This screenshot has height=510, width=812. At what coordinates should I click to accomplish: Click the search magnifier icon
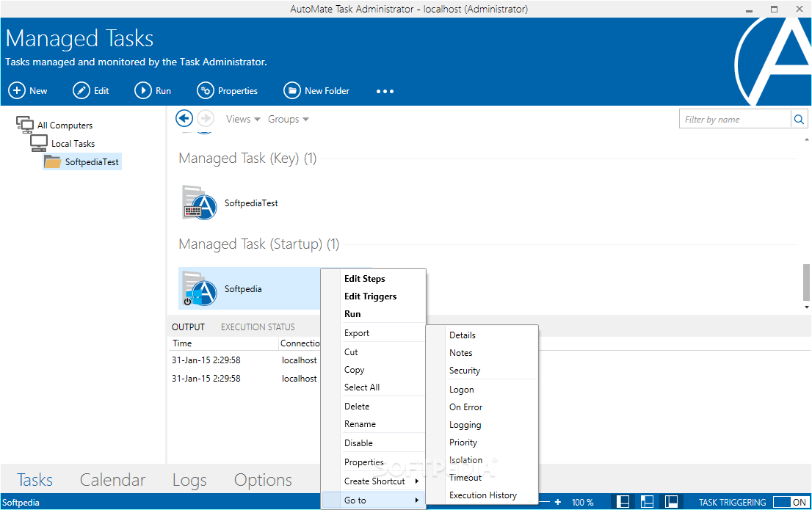coord(799,119)
